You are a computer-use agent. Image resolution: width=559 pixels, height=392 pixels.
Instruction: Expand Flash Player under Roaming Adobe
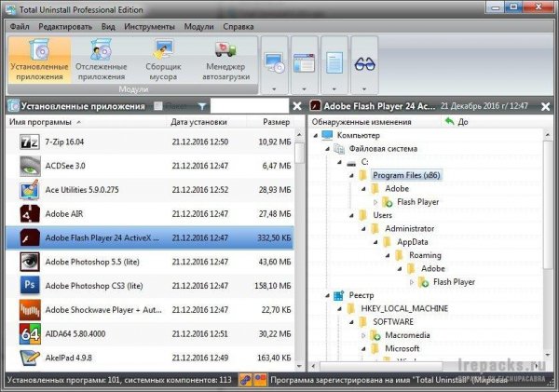(412, 282)
